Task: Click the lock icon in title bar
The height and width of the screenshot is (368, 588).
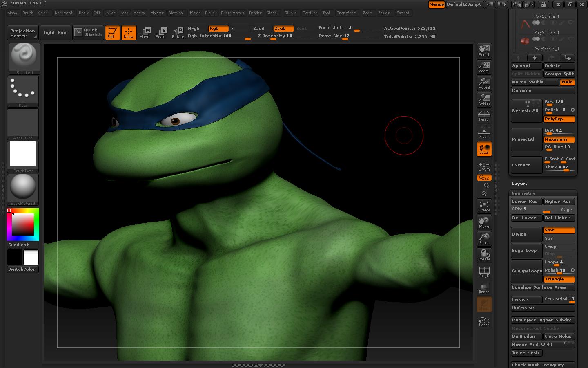Action: (x=543, y=4)
